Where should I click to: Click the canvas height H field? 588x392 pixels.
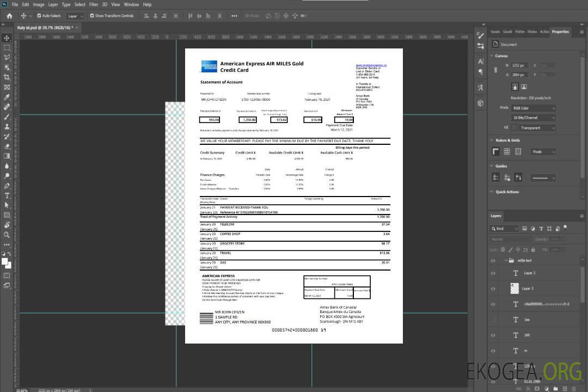(520, 75)
